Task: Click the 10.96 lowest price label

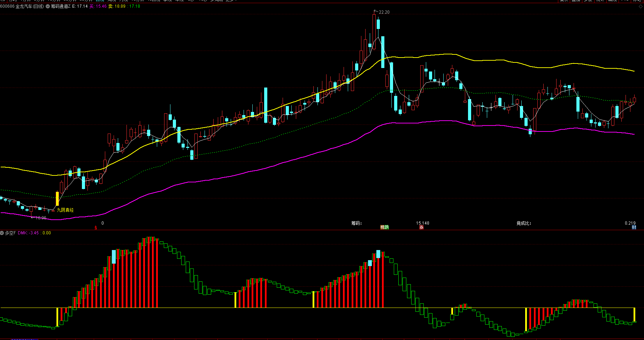Action: point(41,218)
